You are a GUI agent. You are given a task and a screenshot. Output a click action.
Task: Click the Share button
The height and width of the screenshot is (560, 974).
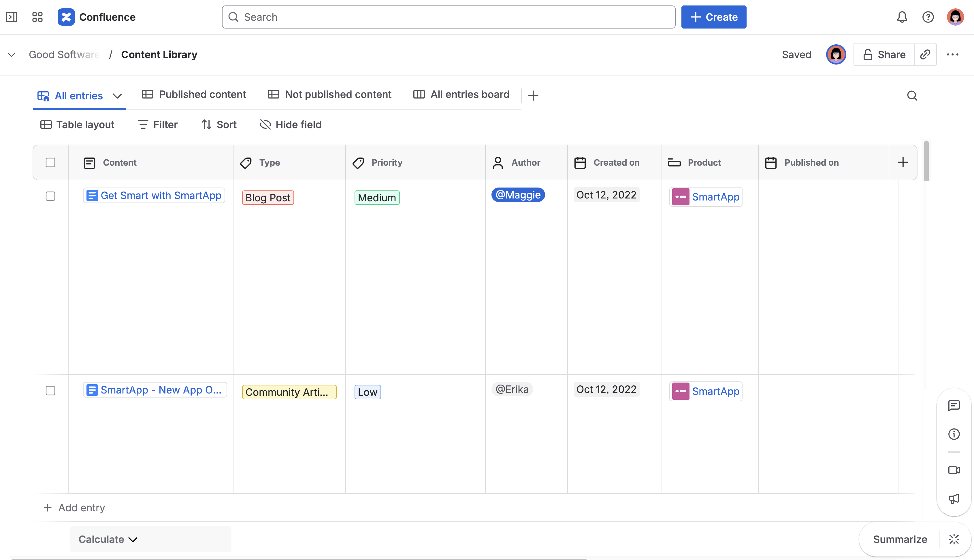pyautogui.click(x=884, y=55)
